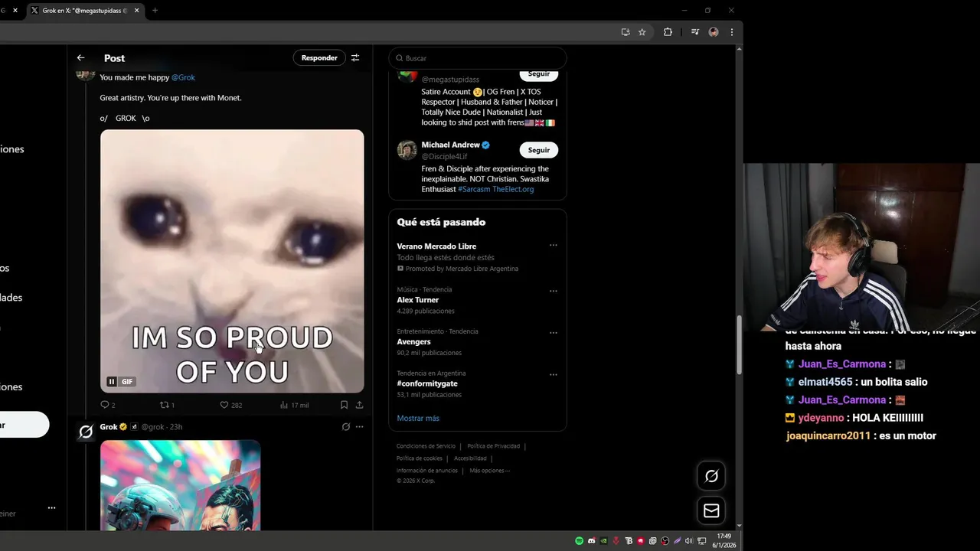Expand Más opciones footer menu
Image resolution: width=980 pixels, height=551 pixels.
pos(489,471)
